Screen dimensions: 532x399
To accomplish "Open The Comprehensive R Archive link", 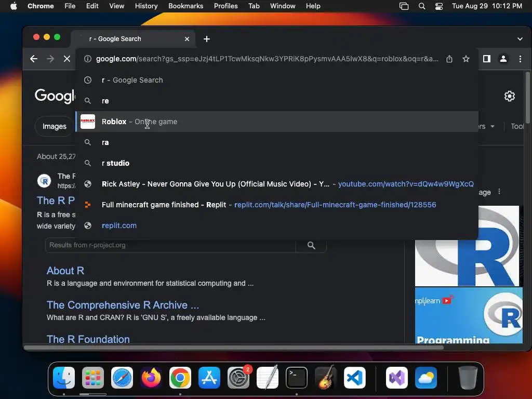I will point(123,304).
